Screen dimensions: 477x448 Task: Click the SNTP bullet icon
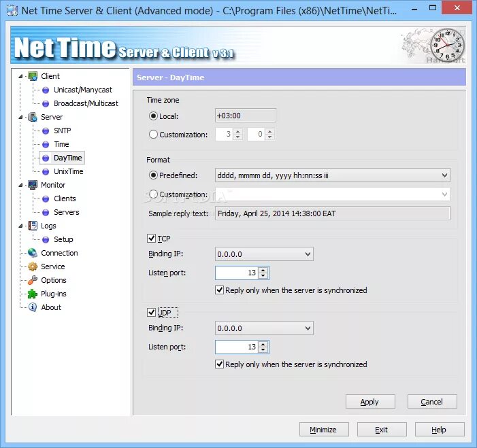[x=46, y=131]
